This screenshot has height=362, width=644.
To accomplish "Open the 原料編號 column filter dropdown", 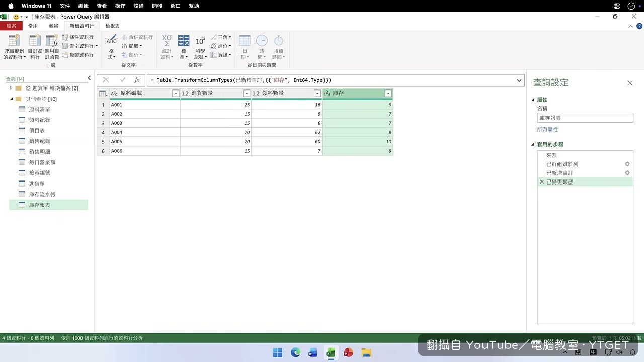I will 176,93.
